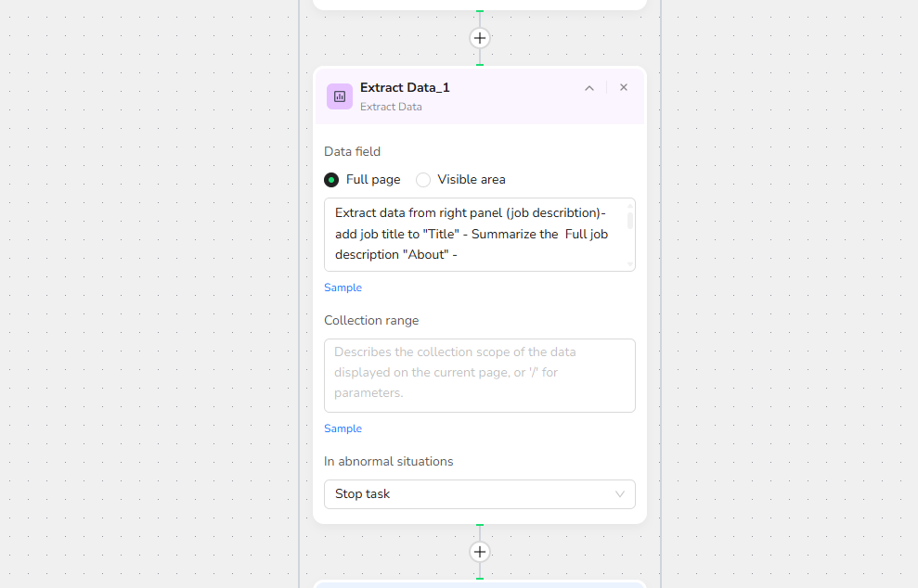The image size is (918, 588).
Task: Select the Visible area radio button
Action: pyautogui.click(x=423, y=180)
